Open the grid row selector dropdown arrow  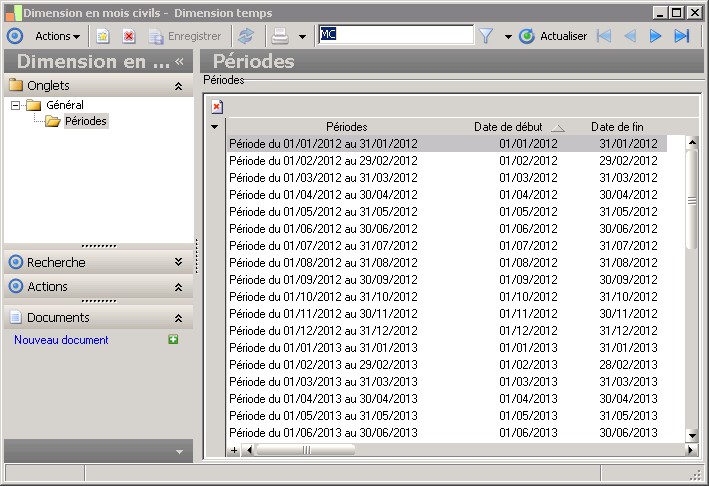[215, 127]
